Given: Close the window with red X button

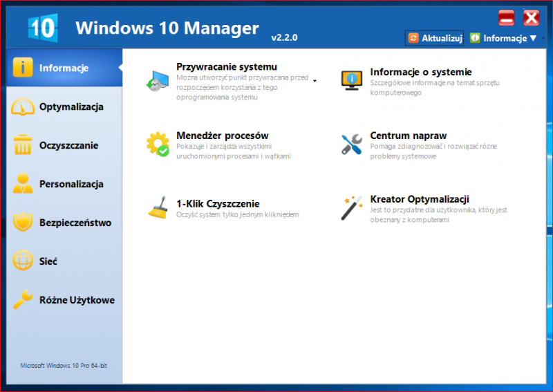Looking at the screenshot, I should tap(531, 18).
